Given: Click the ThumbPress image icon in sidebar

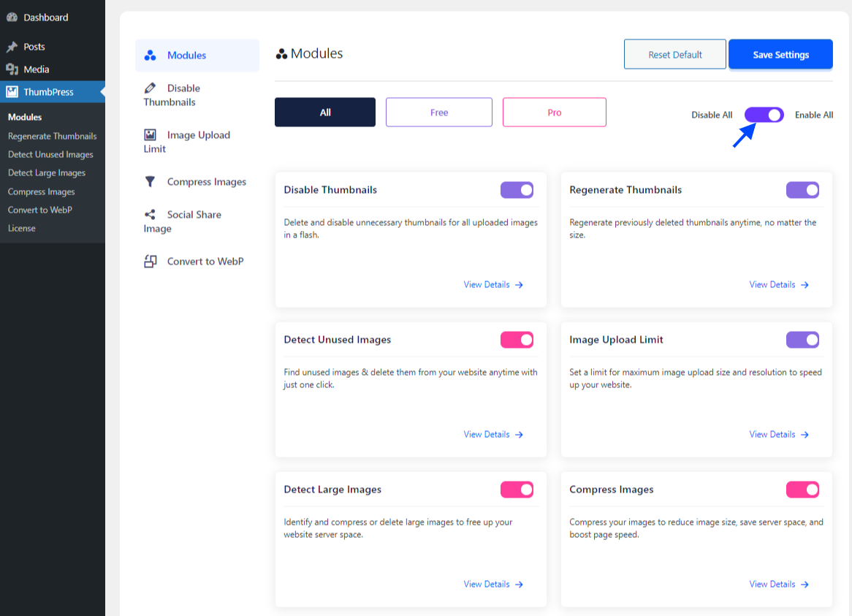Looking at the screenshot, I should [12, 92].
